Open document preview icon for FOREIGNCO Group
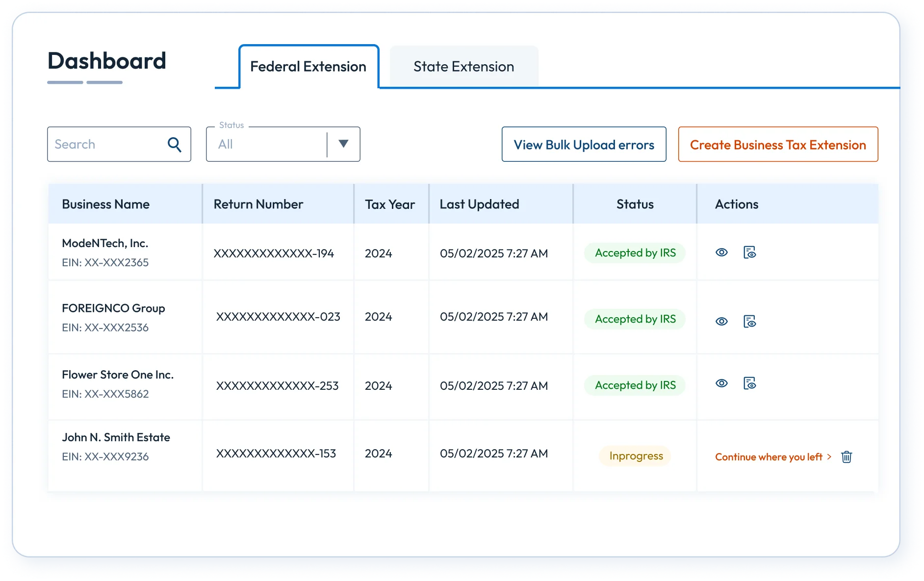This screenshot has height=581, width=924. tap(749, 322)
